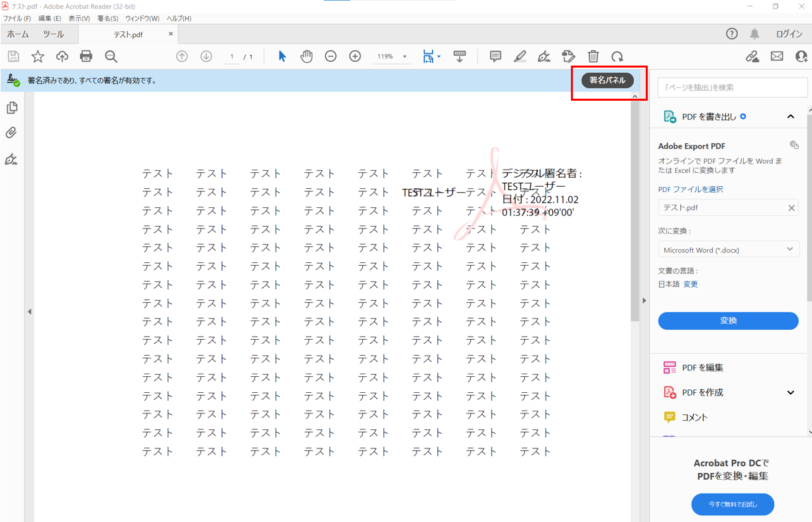Click the page search input field
Viewport: 812px width, 522px height.
[728, 87]
